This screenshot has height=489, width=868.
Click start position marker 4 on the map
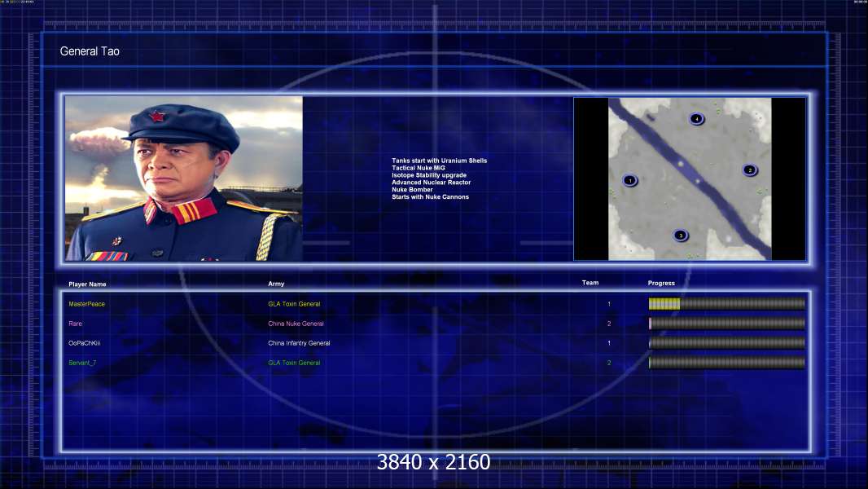696,118
